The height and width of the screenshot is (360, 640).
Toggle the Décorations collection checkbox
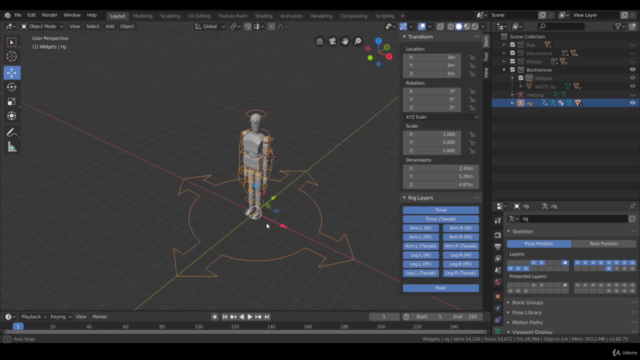[513, 53]
